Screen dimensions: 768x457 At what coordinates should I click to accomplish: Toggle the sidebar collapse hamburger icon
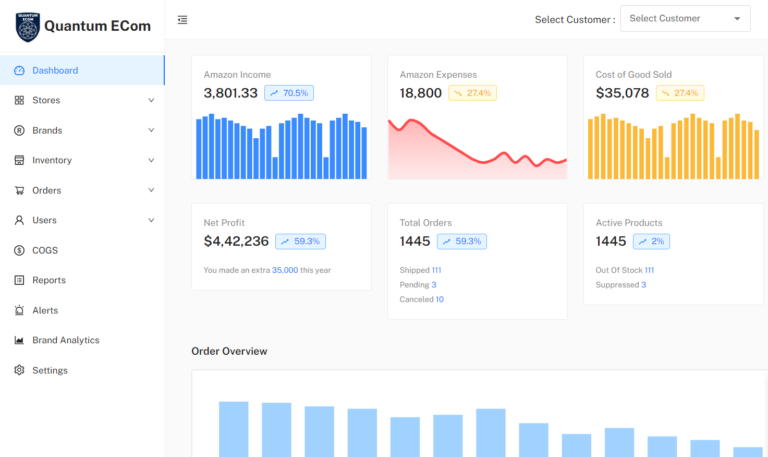[182, 19]
